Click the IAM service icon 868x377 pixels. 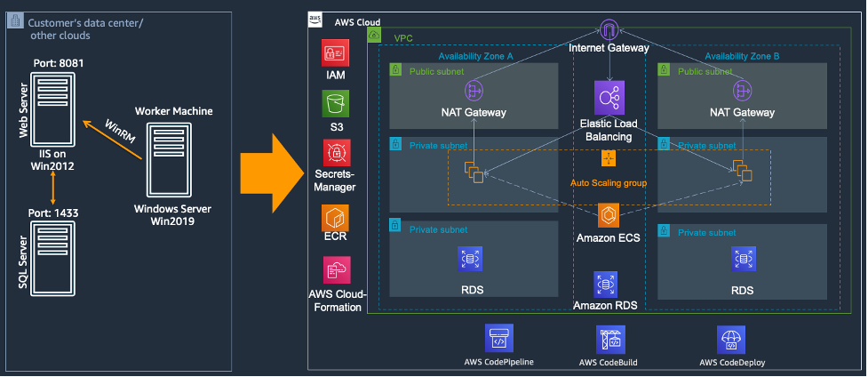[336, 53]
